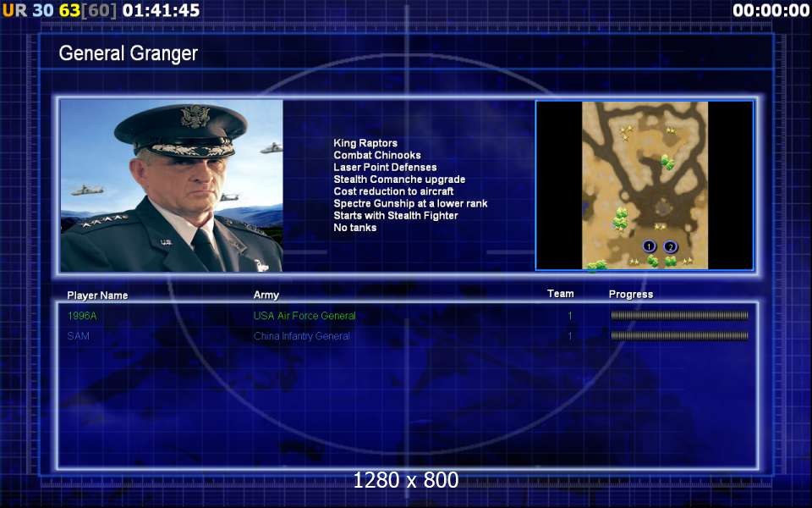Click the Laser Point Defenses line
The width and height of the screenshot is (812, 508).
[x=385, y=167]
